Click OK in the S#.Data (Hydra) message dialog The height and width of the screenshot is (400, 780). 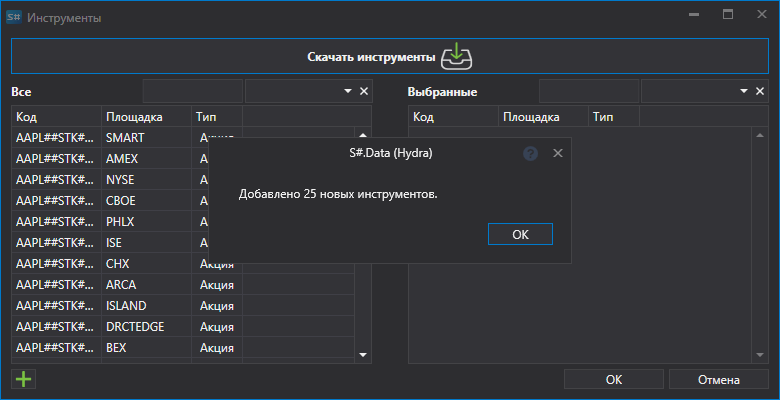click(520, 234)
